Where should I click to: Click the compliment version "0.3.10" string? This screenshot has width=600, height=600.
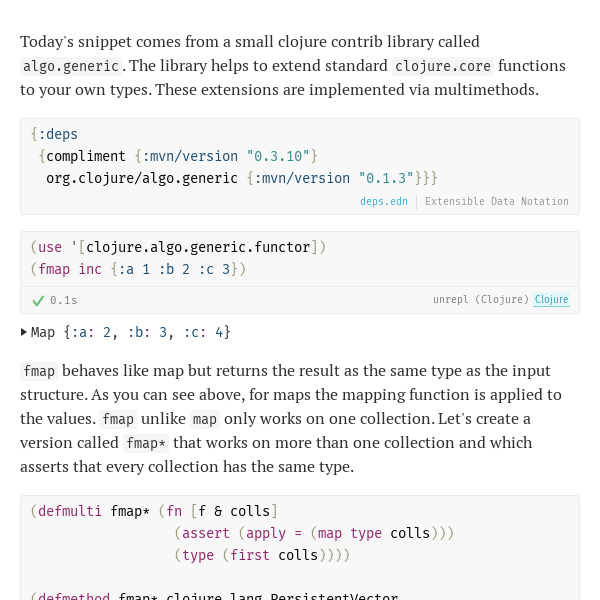tap(278, 156)
